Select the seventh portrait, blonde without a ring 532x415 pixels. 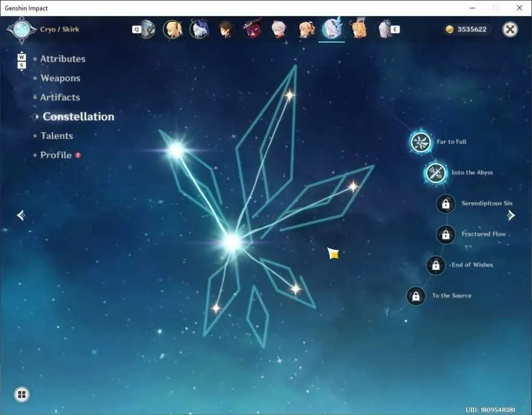(306, 29)
